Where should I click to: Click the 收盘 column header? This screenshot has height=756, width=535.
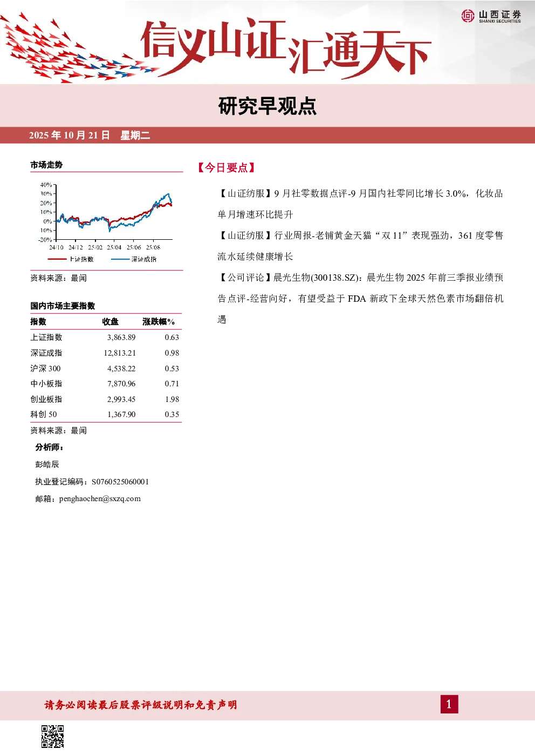[x=111, y=322]
